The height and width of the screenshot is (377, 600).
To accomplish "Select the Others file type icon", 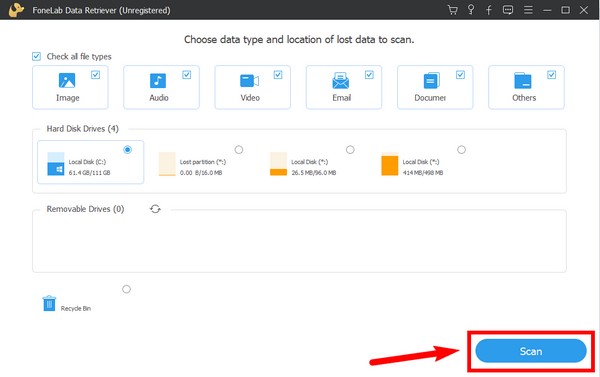I will [523, 81].
